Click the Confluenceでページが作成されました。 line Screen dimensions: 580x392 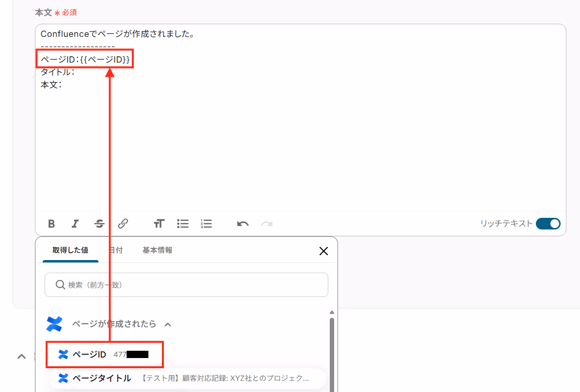118,34
